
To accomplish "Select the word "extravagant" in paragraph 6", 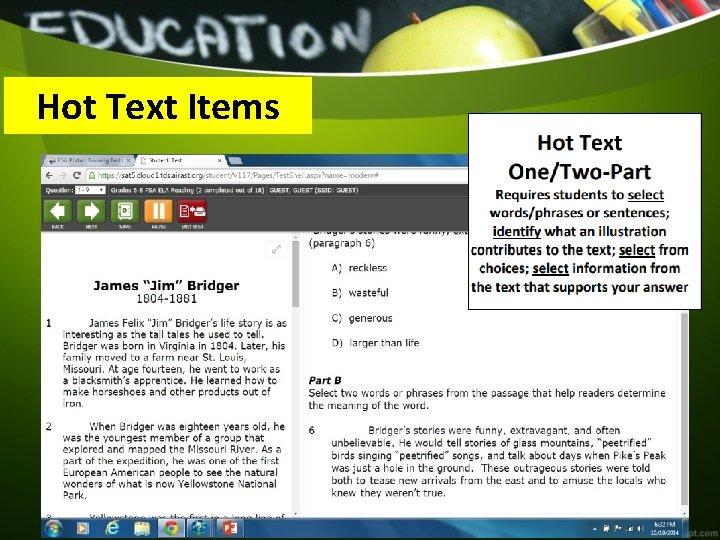I will (x=539, y=431).
